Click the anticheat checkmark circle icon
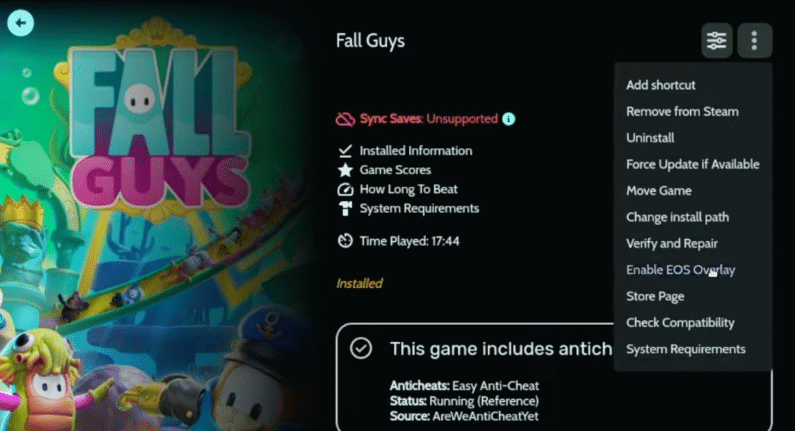The image size is (795, 431). 361,348
